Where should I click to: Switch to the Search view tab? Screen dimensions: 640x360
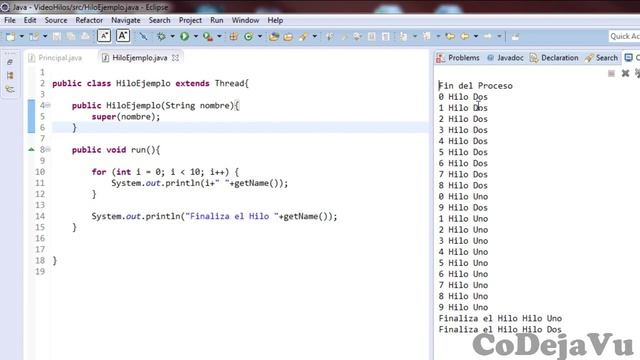602,58
